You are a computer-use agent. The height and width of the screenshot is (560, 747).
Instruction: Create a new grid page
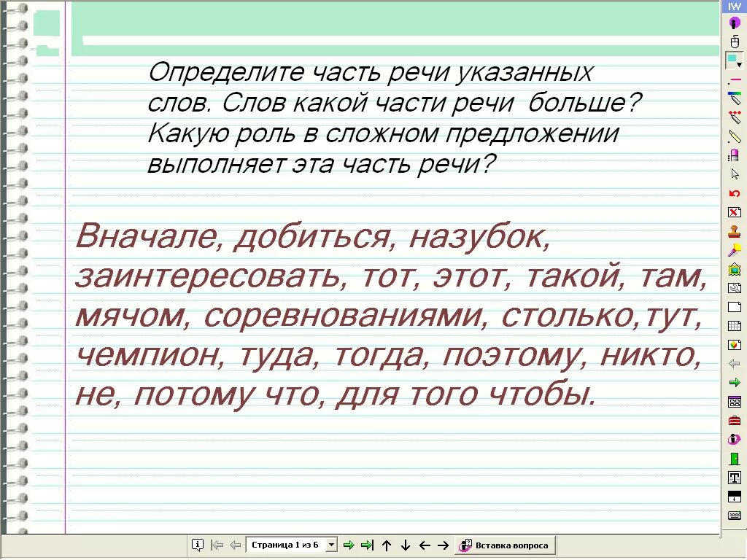734,326
